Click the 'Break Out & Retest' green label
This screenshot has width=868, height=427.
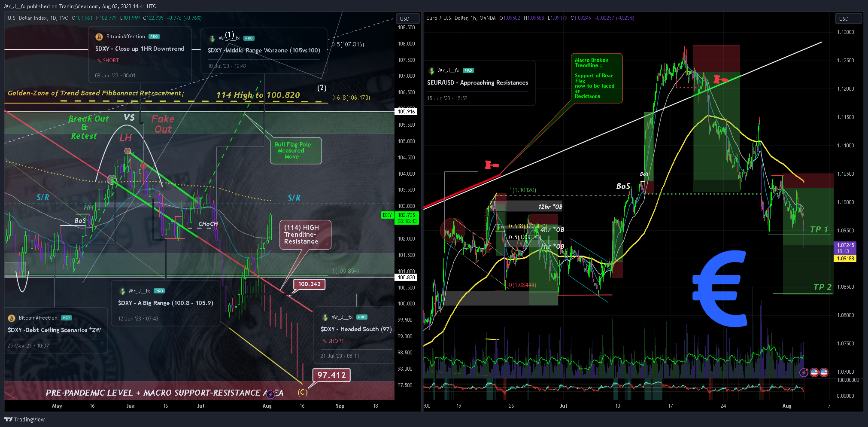88,127
